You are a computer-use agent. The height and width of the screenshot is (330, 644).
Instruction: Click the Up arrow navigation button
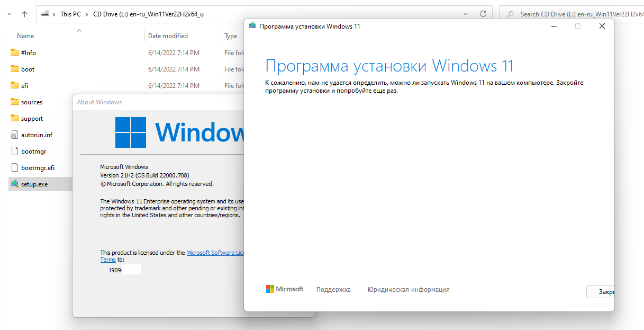pyautogui.click(x=24, y=14)
